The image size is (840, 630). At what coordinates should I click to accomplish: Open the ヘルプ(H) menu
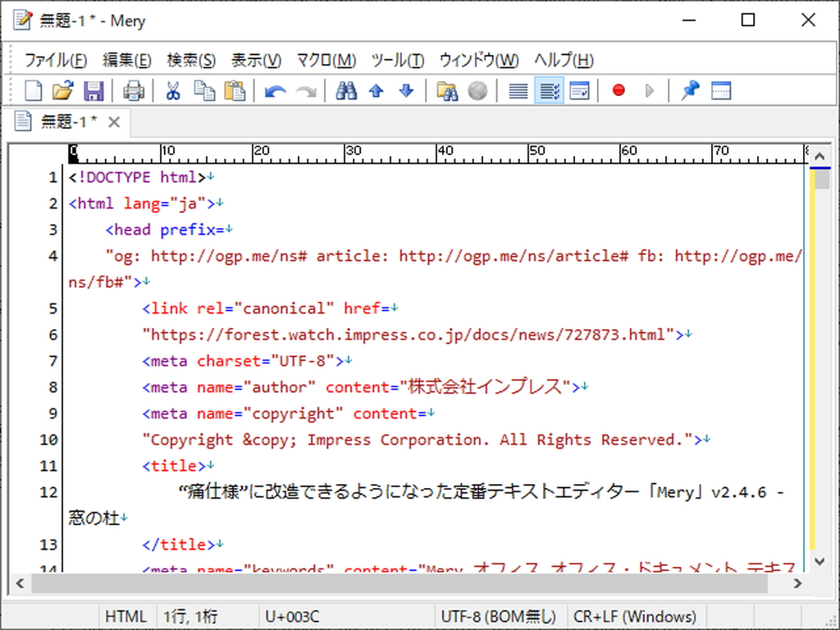pyautogui.click(x=564, y=60)
